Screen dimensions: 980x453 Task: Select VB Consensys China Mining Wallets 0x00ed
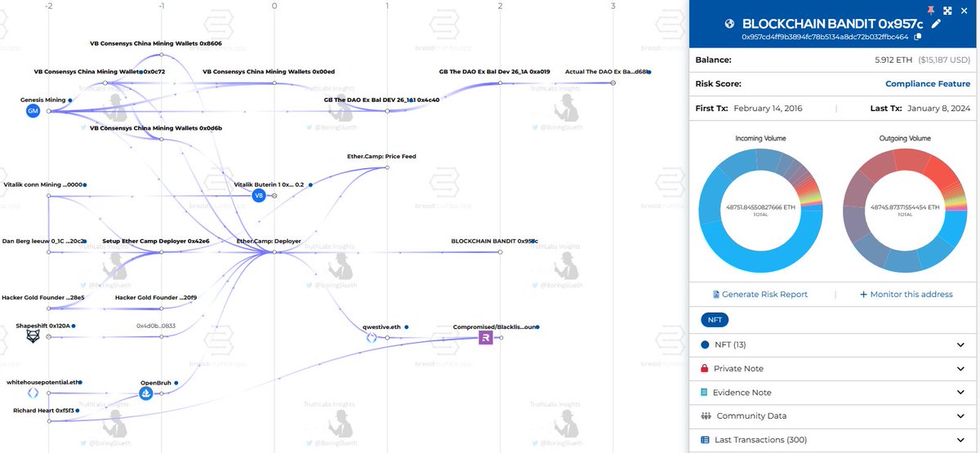[269, 72]
